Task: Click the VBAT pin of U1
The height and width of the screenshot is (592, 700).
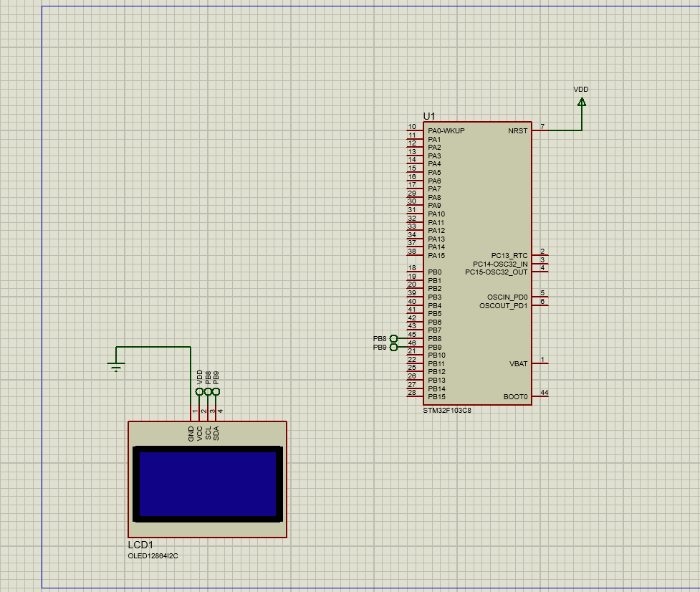Action: 517,364
